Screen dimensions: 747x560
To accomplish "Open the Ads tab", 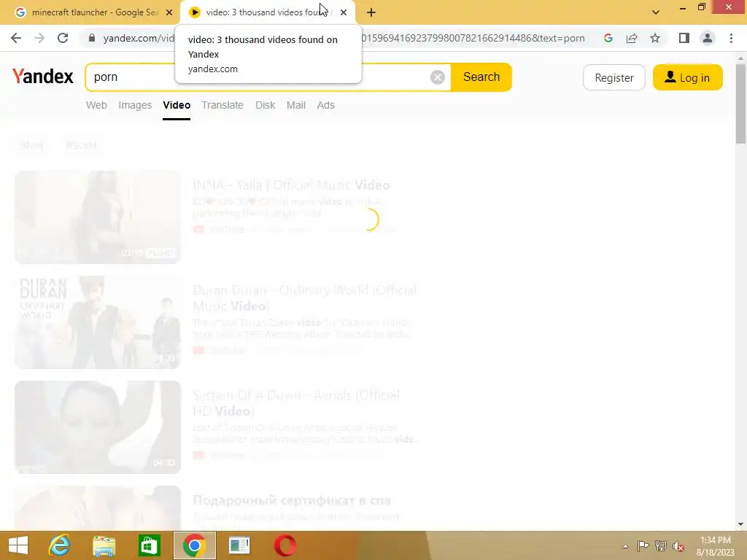I will (326, 105).
